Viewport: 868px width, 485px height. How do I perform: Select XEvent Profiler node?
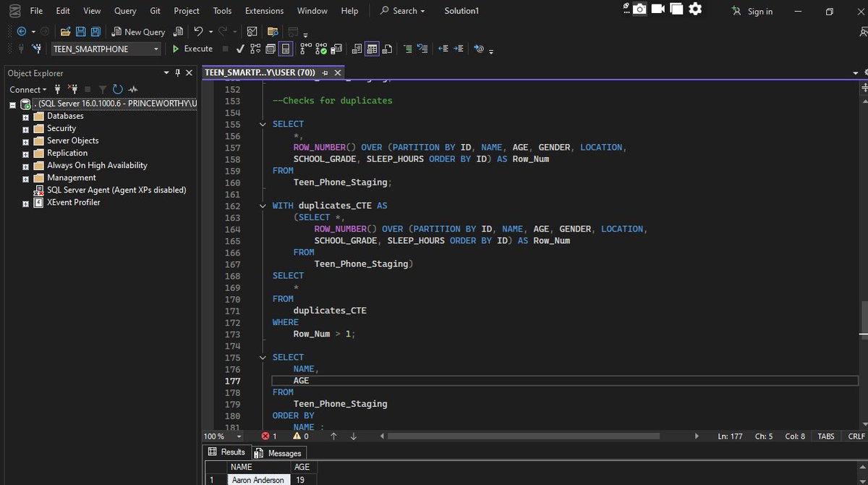pyautogui.click(x=73, y=202)
